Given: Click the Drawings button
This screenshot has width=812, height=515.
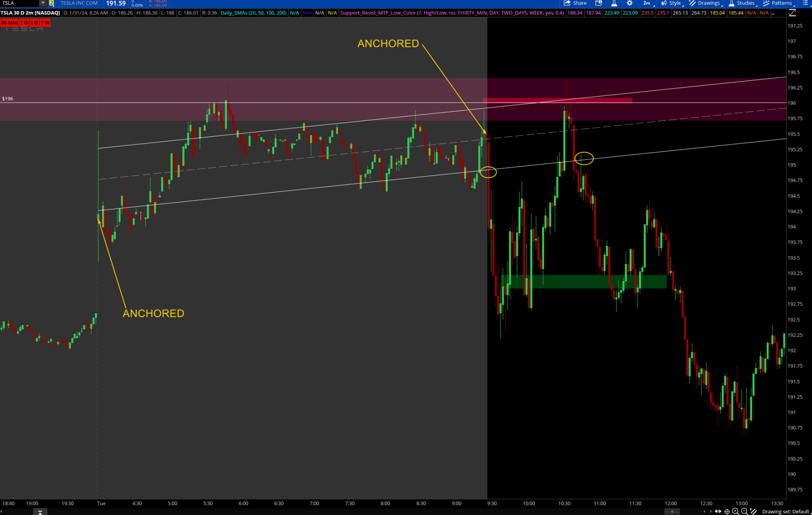Looking at the screenshot, I should [705, 3].
